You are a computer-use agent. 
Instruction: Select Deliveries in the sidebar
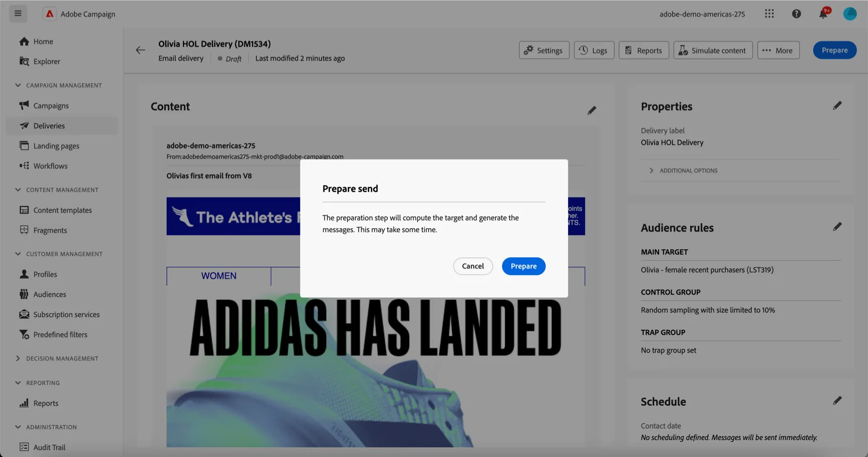[62, 126]
